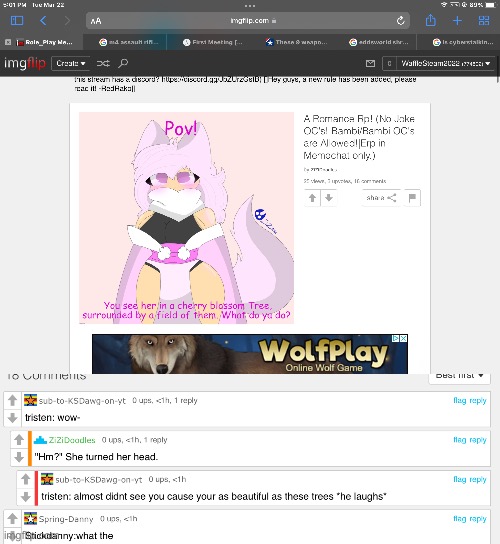The height and width of the screenshot is (544, 500).
Task: Show the tab overview grid icon
Action: [x=484, y=21]
